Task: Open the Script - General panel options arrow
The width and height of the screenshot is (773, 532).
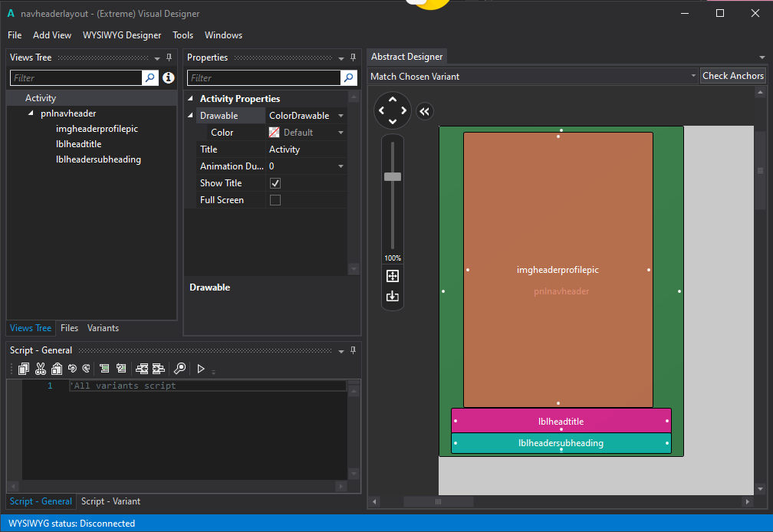Action: [x=340, y=351]
